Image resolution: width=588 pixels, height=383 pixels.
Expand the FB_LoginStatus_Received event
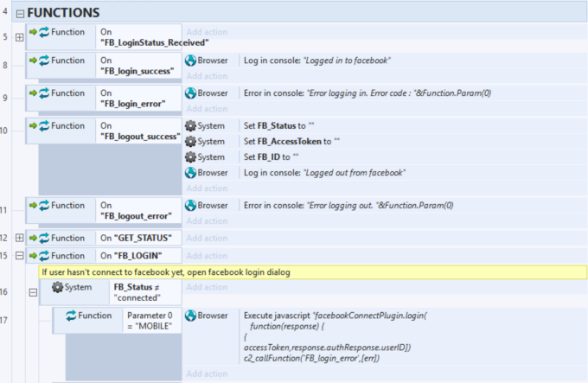pos(20,37)
